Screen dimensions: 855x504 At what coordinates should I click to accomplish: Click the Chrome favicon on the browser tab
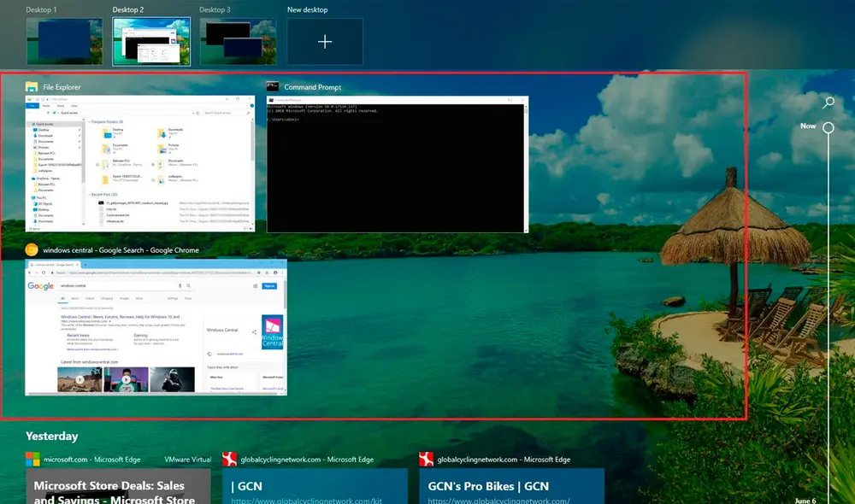[33, 265]
